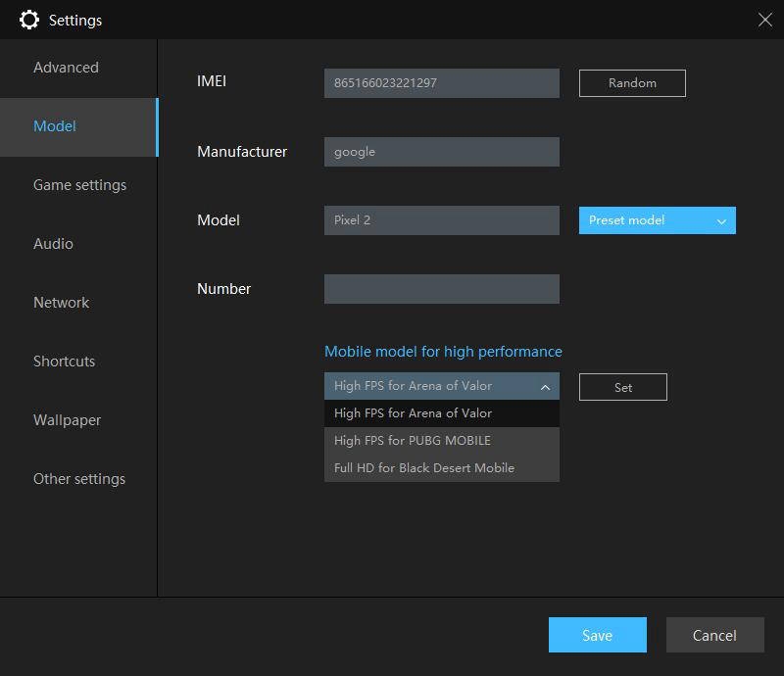The image size is (784, 676).
Task: Click the Settings gear icon
Action: click(x=29, y=20)
